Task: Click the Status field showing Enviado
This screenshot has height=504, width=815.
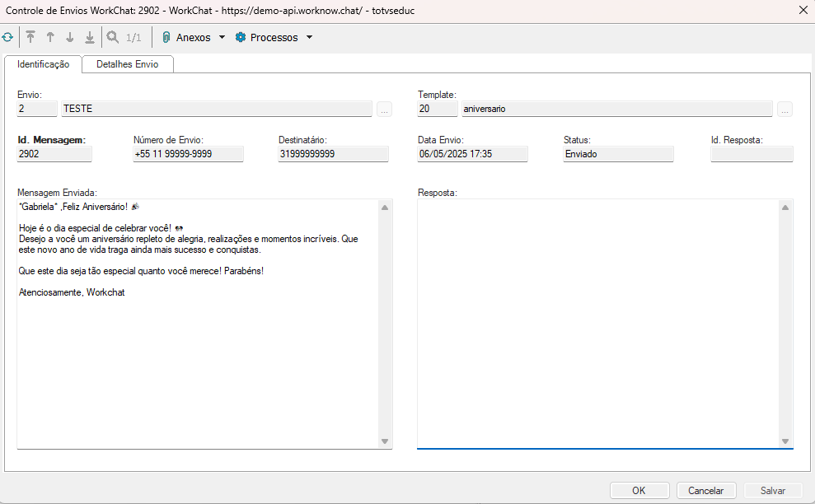Action: (618, 154)
